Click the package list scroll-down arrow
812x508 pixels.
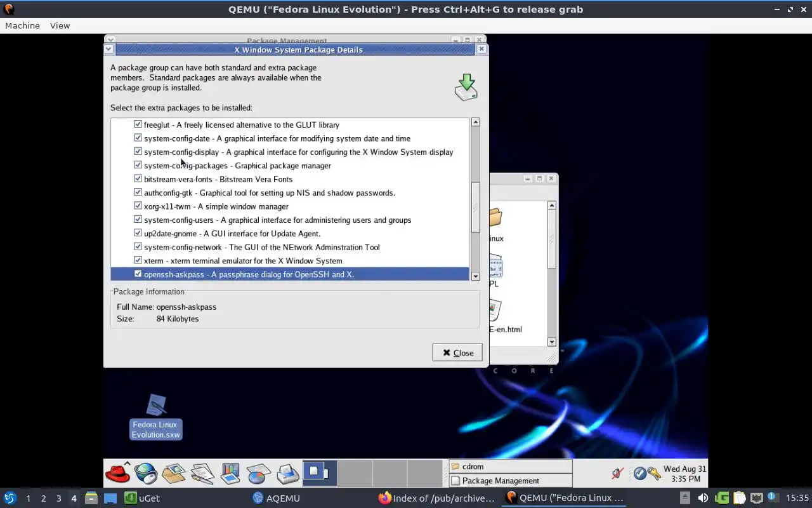click(475, 276)
